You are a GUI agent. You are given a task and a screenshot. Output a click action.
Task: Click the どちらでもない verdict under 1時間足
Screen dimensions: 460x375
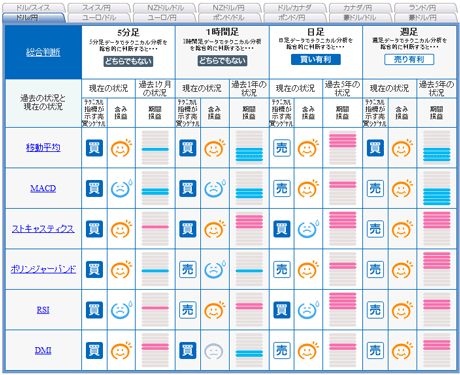click(x=222, y=61)
